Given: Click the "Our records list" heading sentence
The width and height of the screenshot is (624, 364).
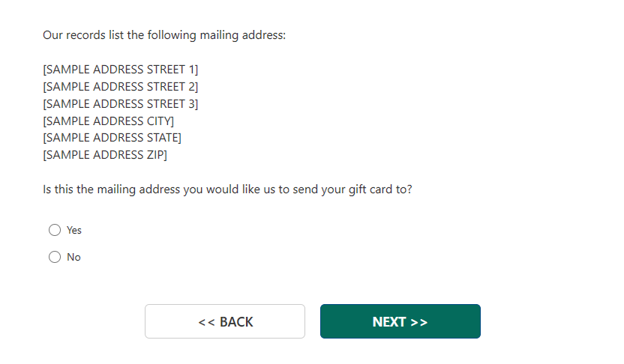Looking at the screenshot, I should pos(164,35).
